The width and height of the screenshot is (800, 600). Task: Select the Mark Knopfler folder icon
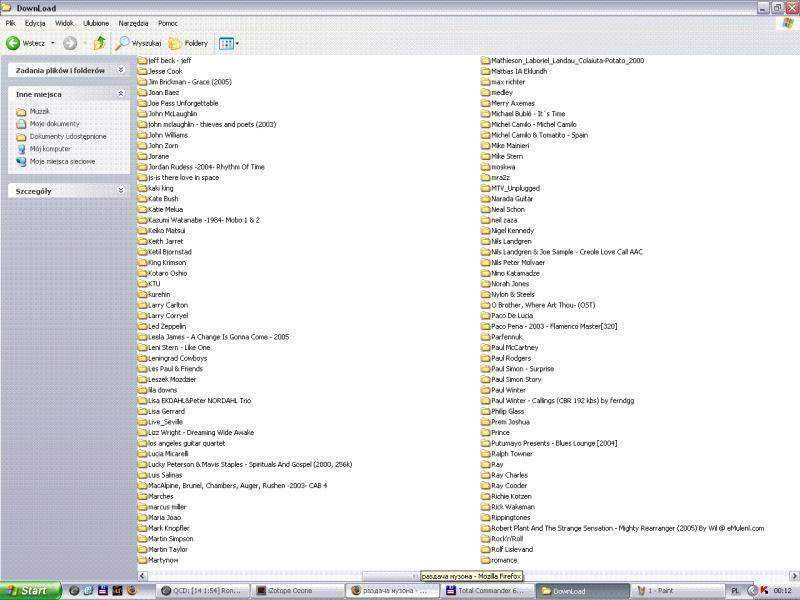tap(142, 528)
